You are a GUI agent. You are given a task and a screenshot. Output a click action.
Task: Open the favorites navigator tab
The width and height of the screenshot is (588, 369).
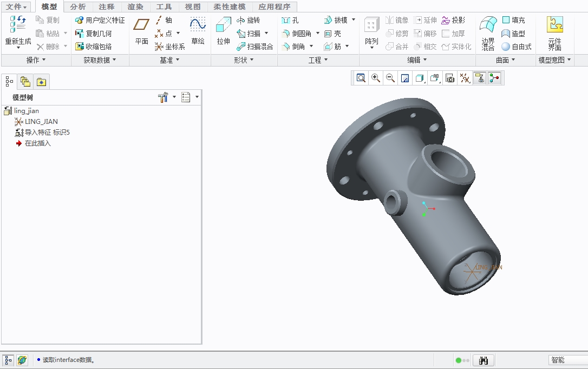41,82
